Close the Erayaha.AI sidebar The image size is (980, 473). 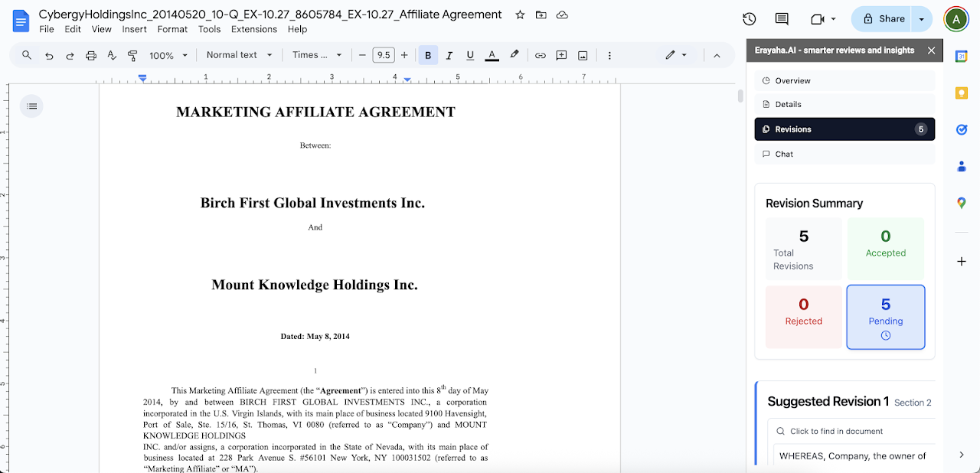pos(931,51)
